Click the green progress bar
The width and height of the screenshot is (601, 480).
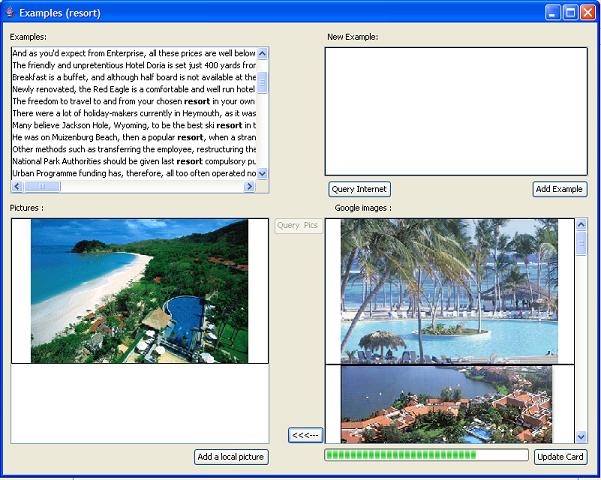426,455
